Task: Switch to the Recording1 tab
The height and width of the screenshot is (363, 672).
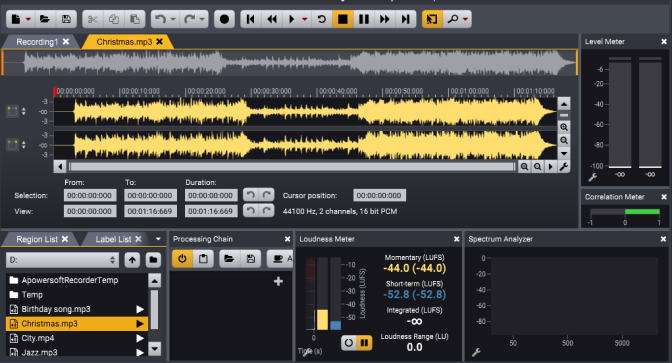Action: pyautogui.click(x=37, y=42)
